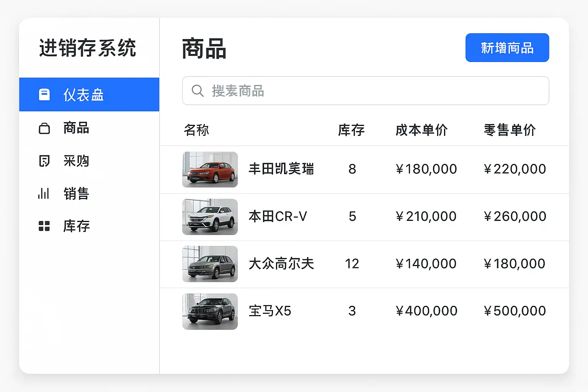588x392 pixels.
Task: Click the dashboard icon beside 仪表盘
Action: 44,95
